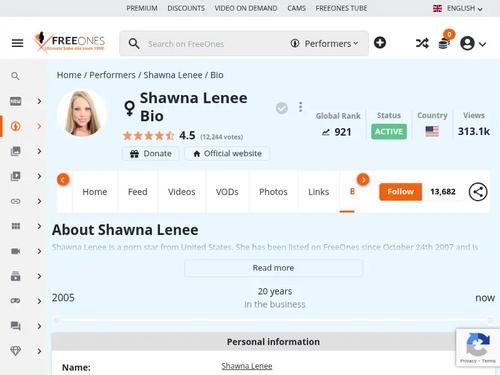The width and height of the screenshot is (500, 375).
Task: Click the United States flag icon
Action: pos(432,131)
